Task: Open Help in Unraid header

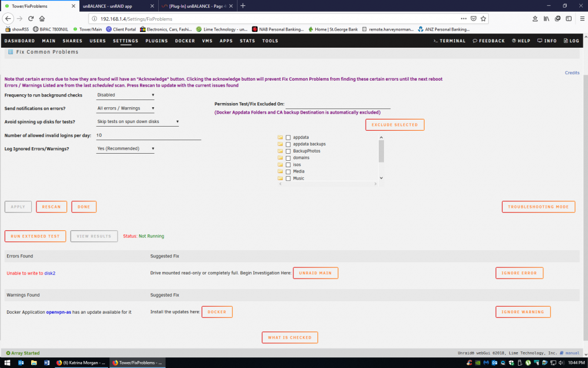Action: pyautogui.click(x=521, y=41)
